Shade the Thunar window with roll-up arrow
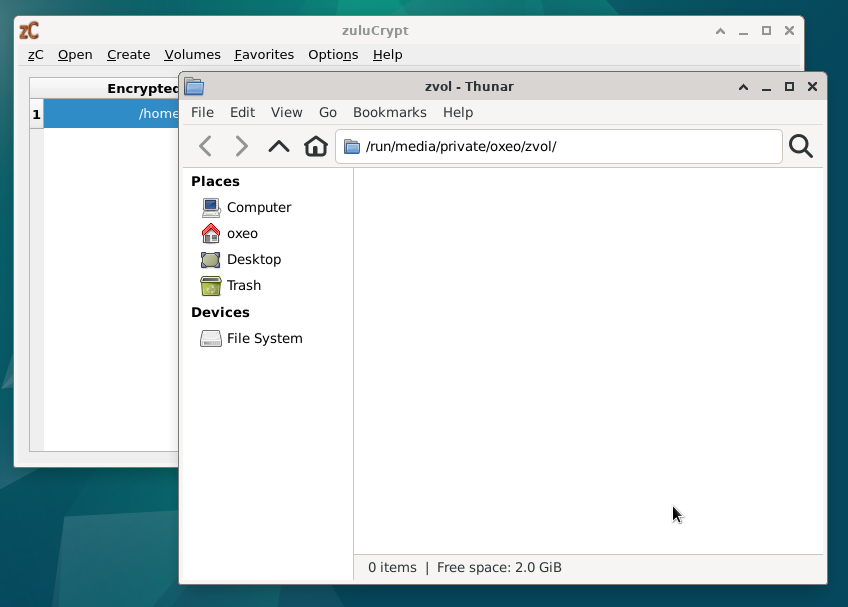Screen dimensions: 848x607 click(744, 87)
